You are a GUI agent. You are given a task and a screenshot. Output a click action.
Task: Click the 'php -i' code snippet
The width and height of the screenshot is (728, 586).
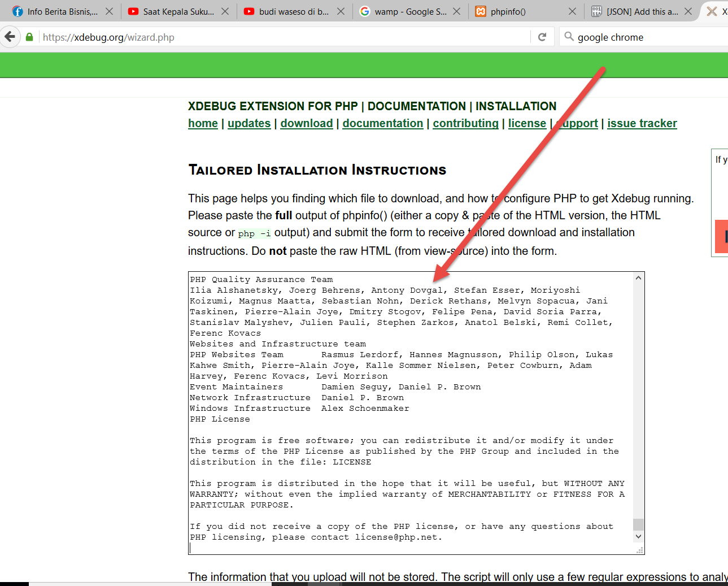(x=254, y=233)
